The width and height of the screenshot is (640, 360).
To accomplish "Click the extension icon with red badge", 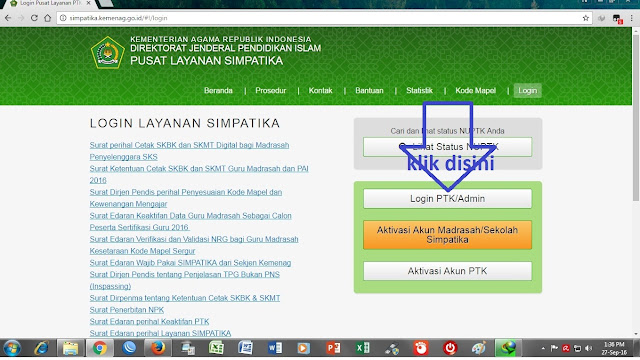I will pos(617,18).
